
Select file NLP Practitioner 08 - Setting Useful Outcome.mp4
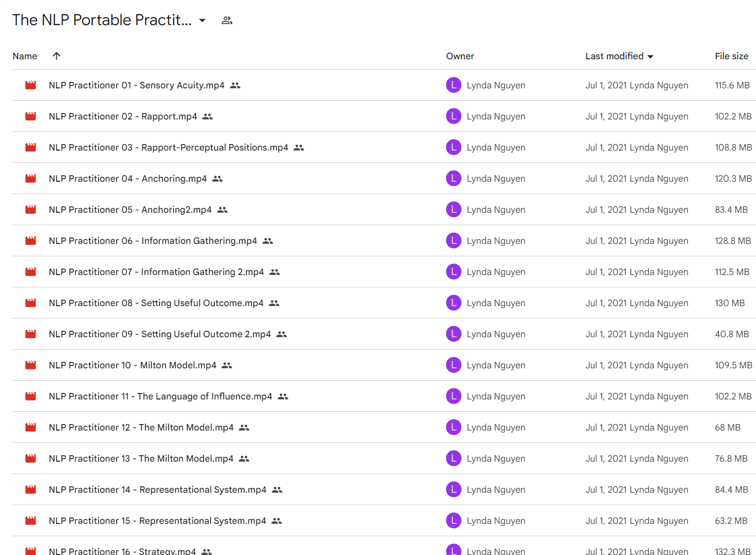click(156, 303)
